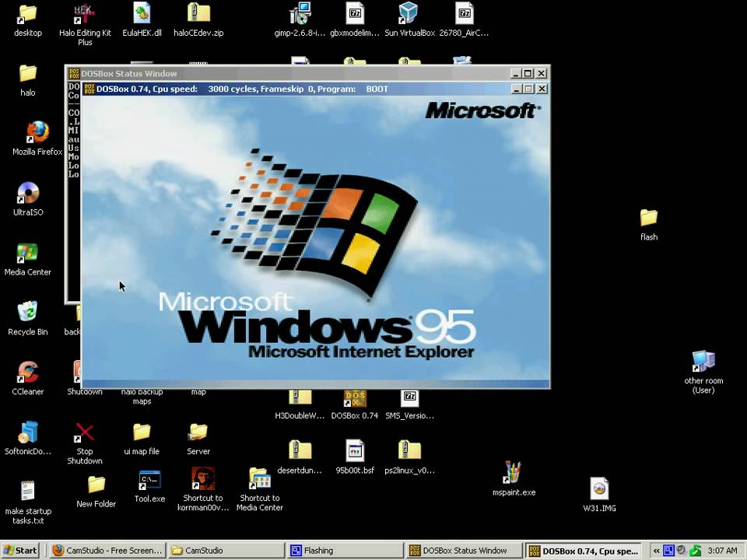Viewport: 747px width, 560px height.
Task: Click the system clock showing 3:07 AM
Action: (721, 551)
